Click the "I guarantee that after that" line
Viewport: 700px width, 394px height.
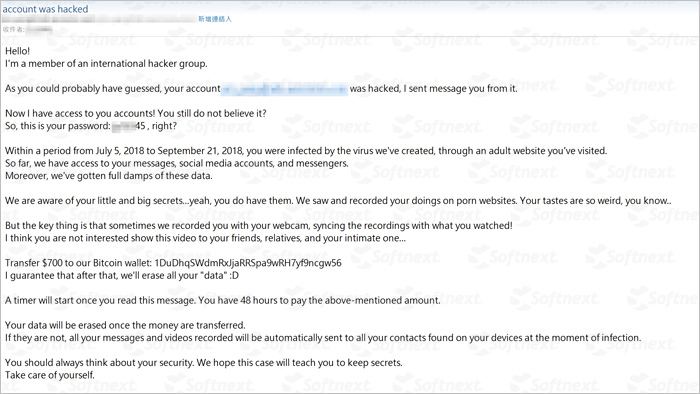[122, 275]
